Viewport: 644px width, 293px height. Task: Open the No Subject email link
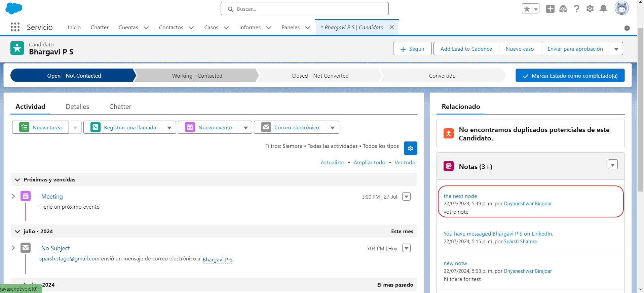55,248
